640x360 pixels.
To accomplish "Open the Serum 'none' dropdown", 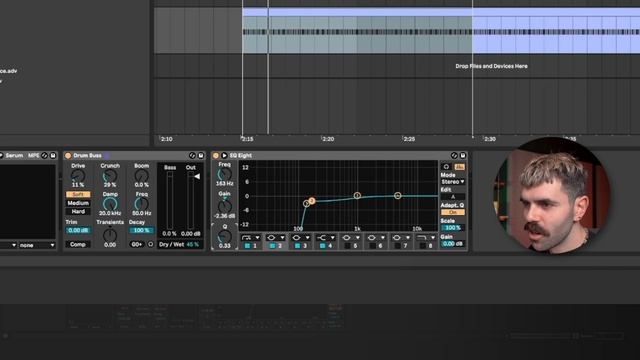I will [x=37, y=245].
